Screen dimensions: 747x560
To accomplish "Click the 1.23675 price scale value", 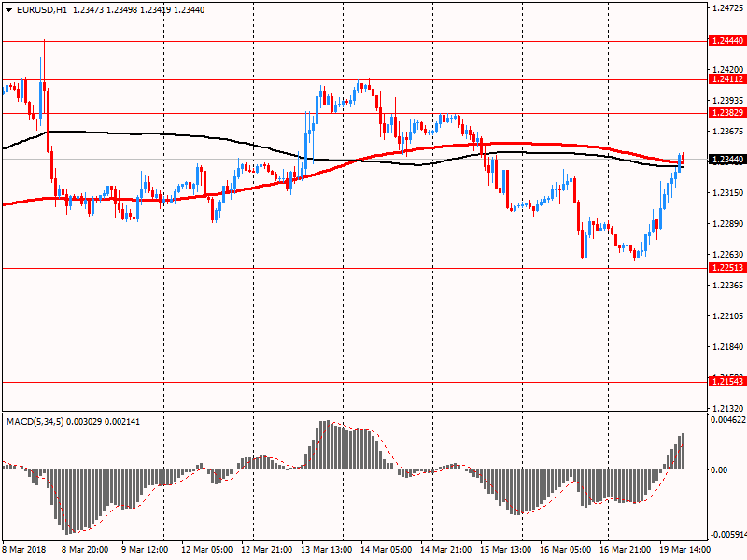I will click(728, 131).
